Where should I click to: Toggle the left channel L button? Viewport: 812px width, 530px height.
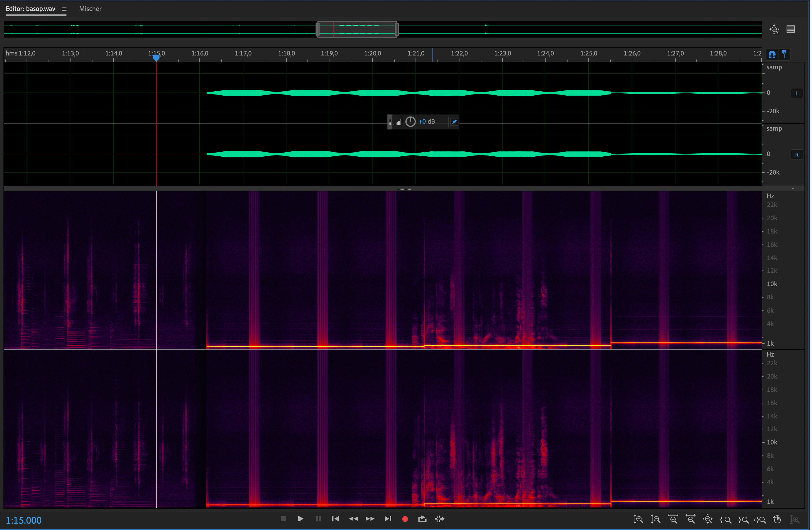(797, 93)
